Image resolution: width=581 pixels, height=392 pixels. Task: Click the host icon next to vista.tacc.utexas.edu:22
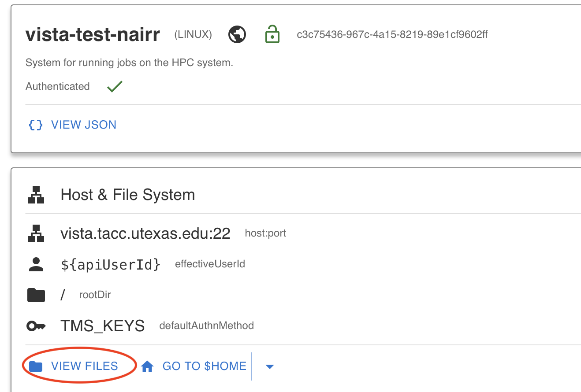(x=36, y=233)
